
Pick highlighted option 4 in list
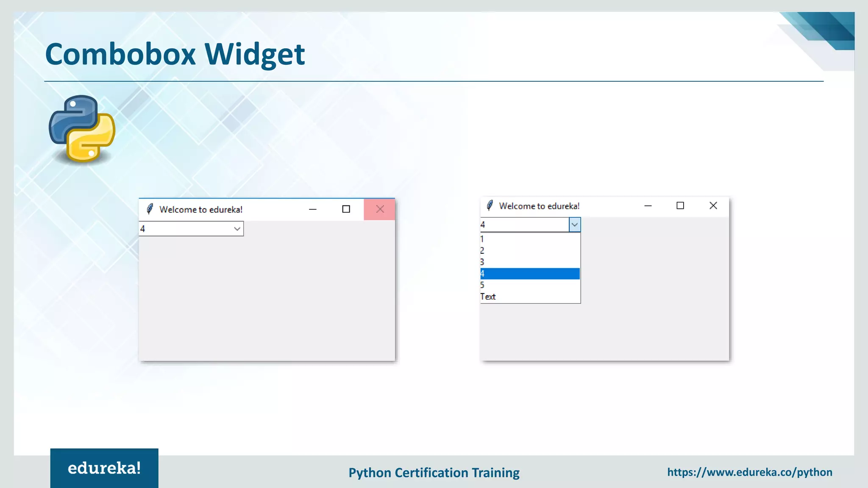click(530, 274)
